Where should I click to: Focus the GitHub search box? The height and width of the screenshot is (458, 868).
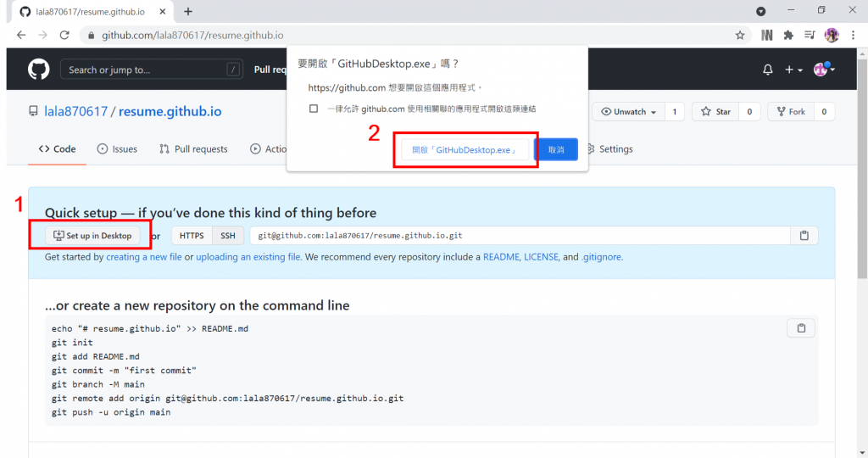click(151, 70)
